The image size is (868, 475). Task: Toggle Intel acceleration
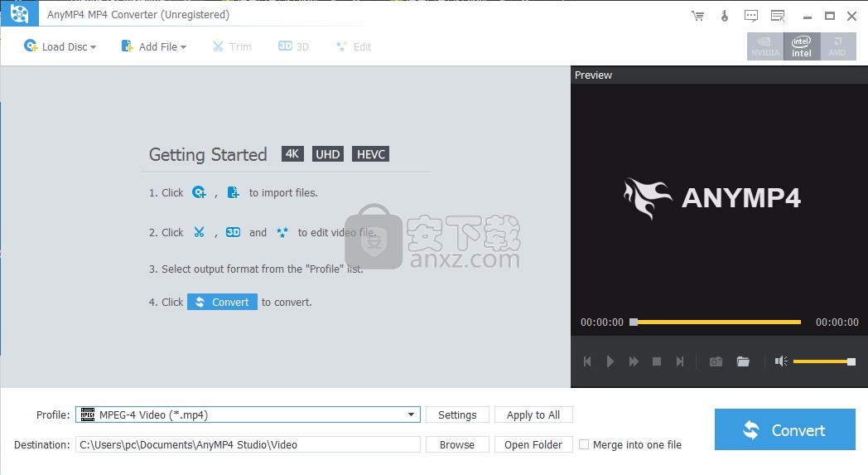pos(802,46)
